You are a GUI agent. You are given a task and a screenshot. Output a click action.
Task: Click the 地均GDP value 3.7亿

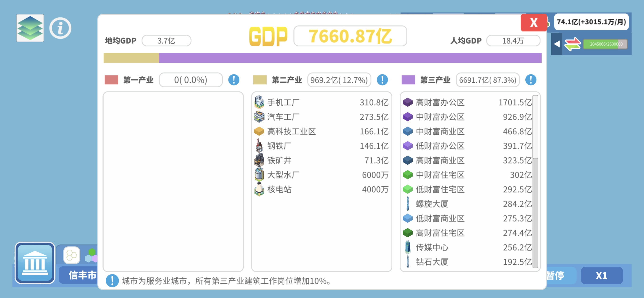pos(166,41)
